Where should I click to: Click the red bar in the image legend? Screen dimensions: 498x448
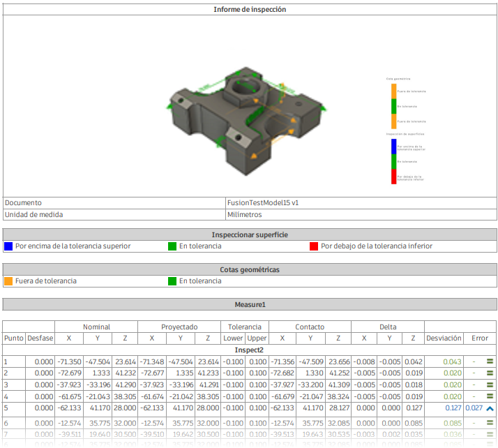pos(393,177)
